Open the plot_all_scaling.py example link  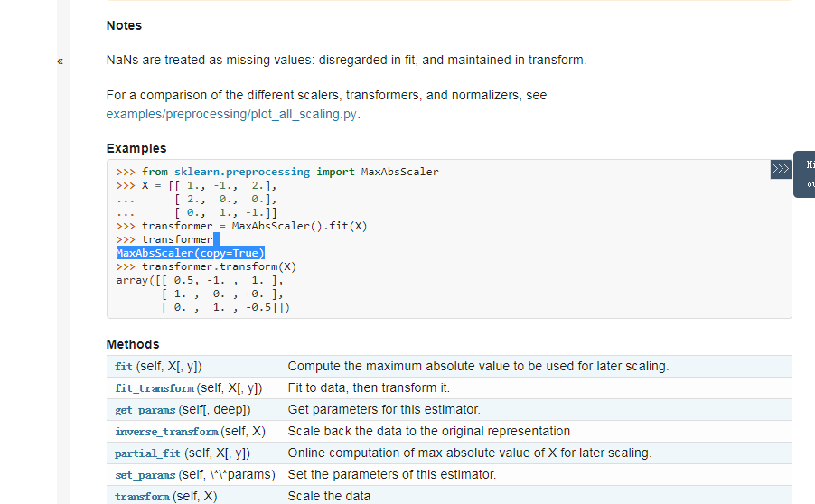[232, 114]
